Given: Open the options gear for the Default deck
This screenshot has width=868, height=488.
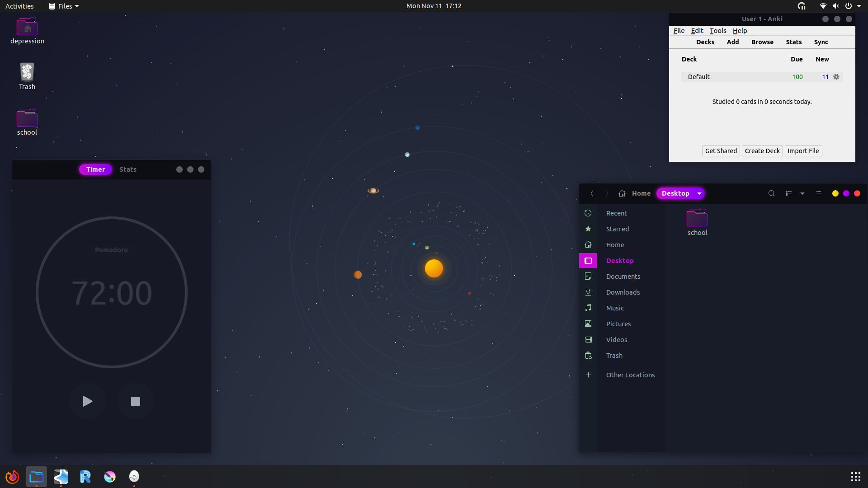Looking at the screenshot, I should [x=836, y=77].
